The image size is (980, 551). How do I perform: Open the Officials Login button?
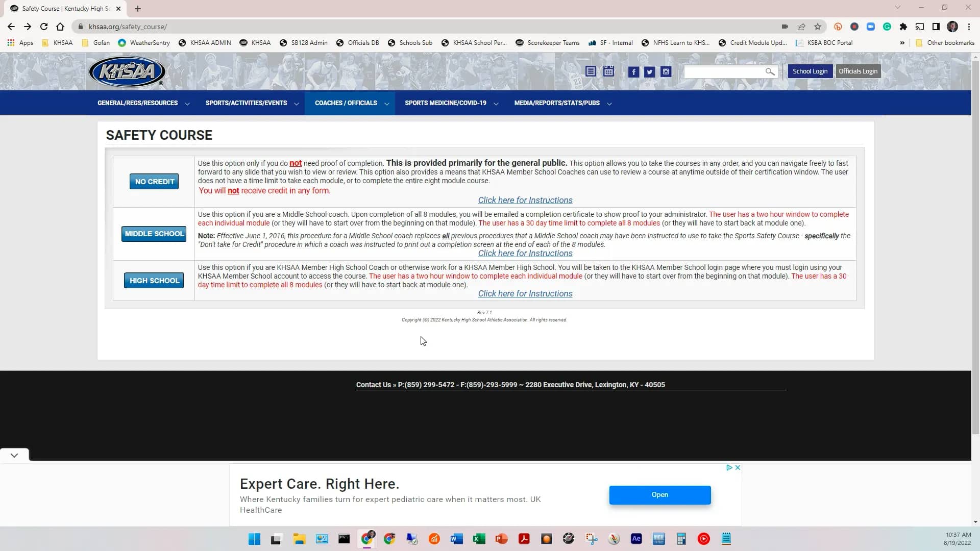(x=858, y=71)
